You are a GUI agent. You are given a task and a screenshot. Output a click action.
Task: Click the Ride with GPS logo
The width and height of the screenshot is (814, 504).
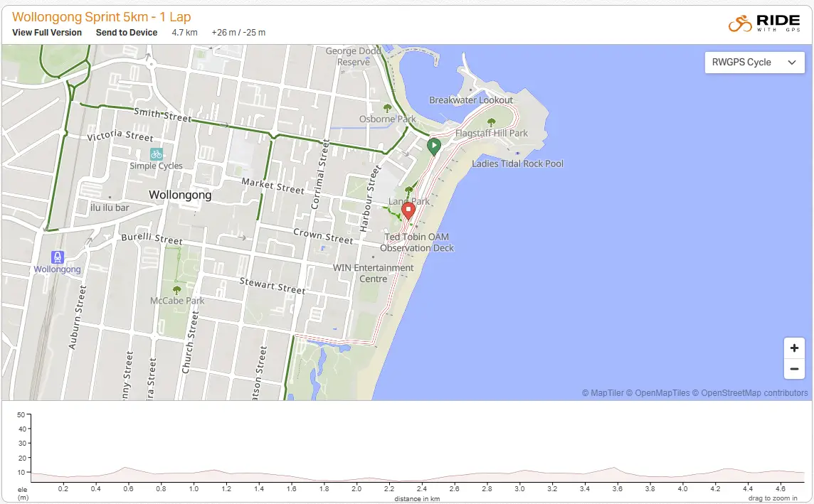coord(764,23)
